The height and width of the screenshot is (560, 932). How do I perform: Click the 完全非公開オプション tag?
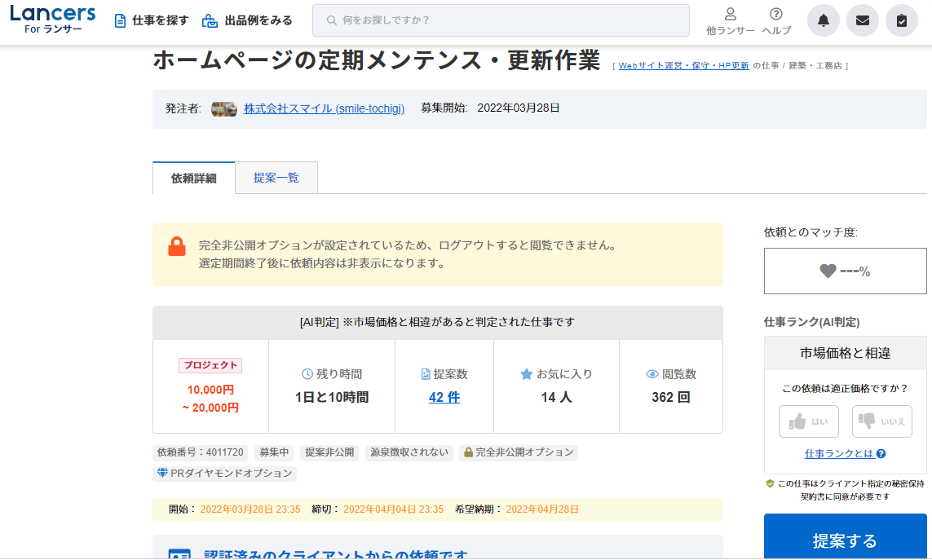coord(519,452)
